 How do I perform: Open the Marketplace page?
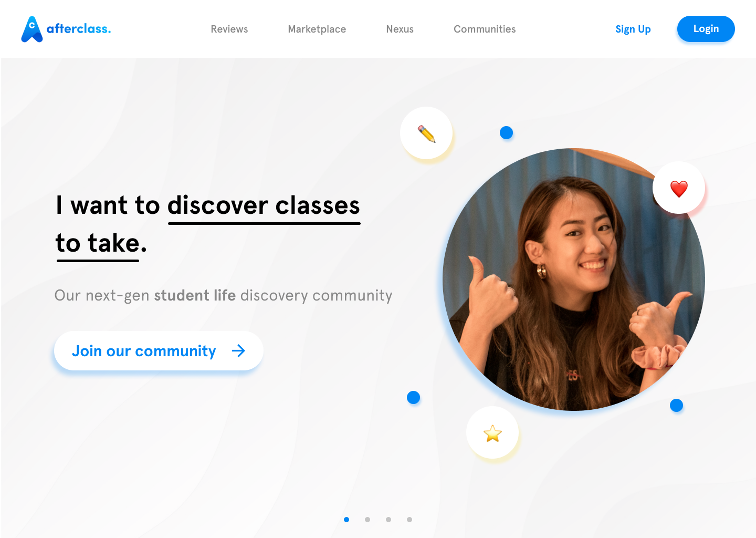[x=317, y=29]
